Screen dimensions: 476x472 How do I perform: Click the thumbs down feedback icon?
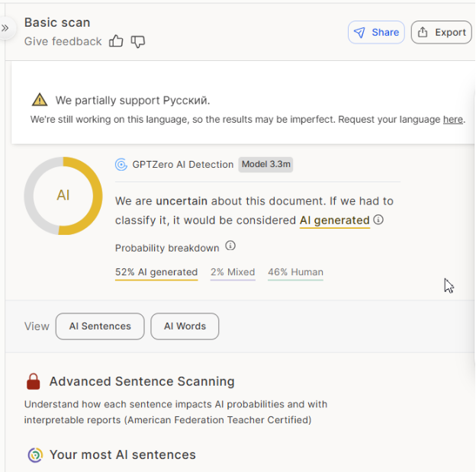tap(137, 41)
